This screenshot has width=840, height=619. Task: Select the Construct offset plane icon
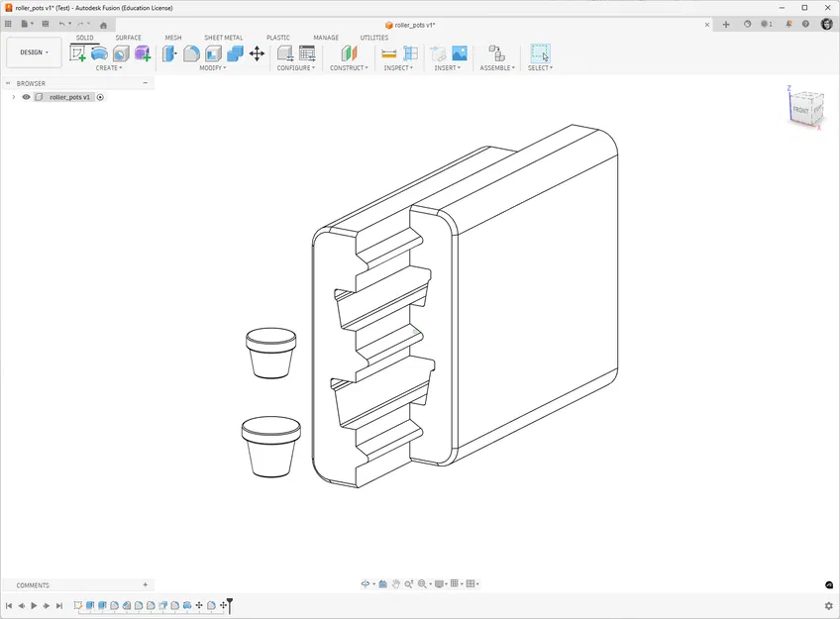point(347,54)
